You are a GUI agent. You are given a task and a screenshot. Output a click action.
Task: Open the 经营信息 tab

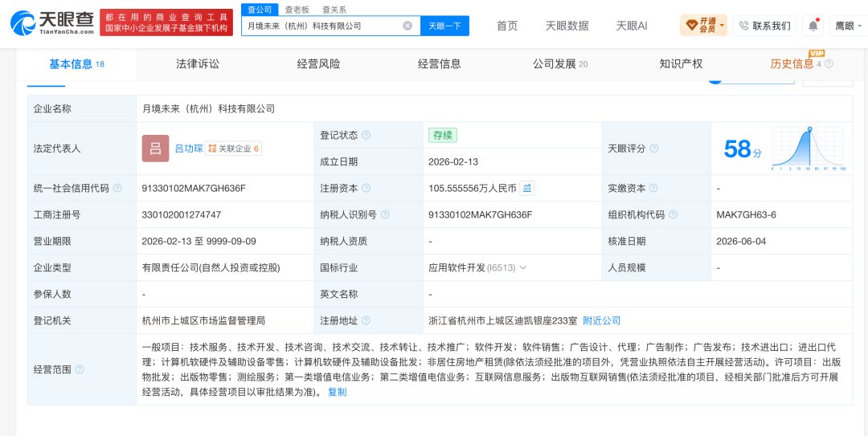(x=439, y=64)
